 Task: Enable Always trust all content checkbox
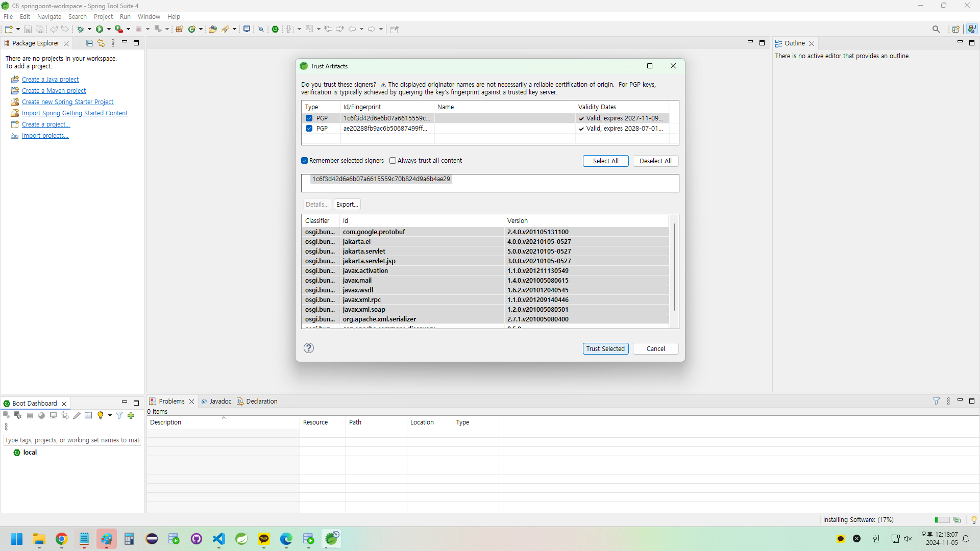tap(393, 161)
